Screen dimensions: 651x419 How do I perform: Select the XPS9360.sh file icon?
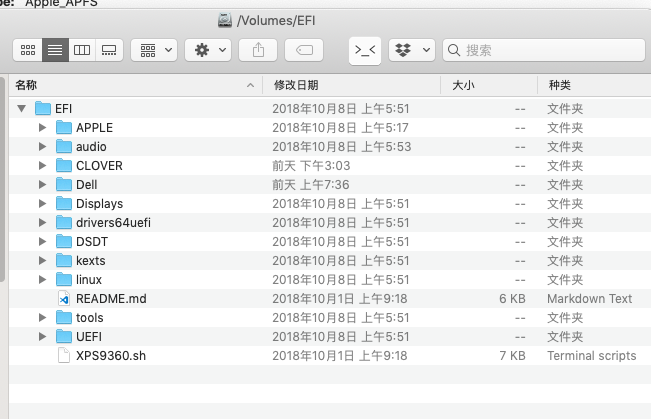64,355
